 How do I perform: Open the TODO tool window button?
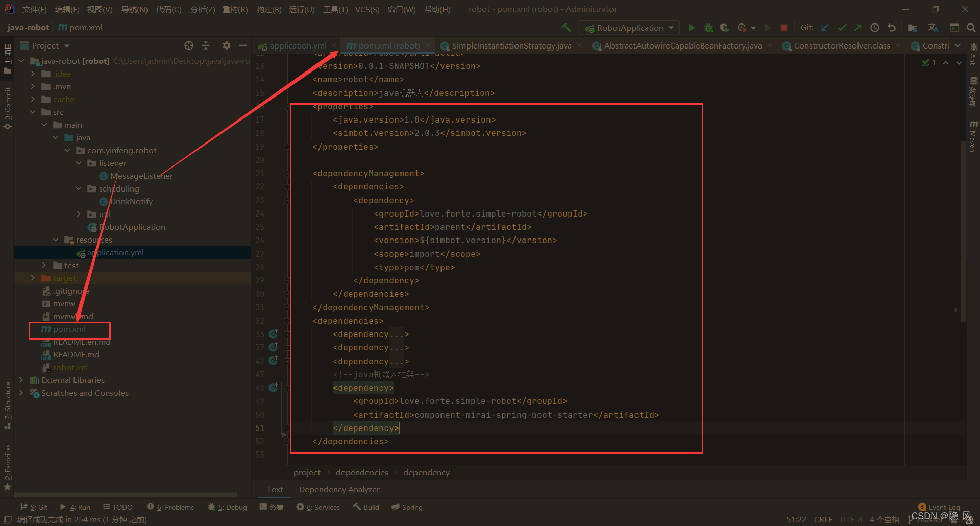[118, 507]
